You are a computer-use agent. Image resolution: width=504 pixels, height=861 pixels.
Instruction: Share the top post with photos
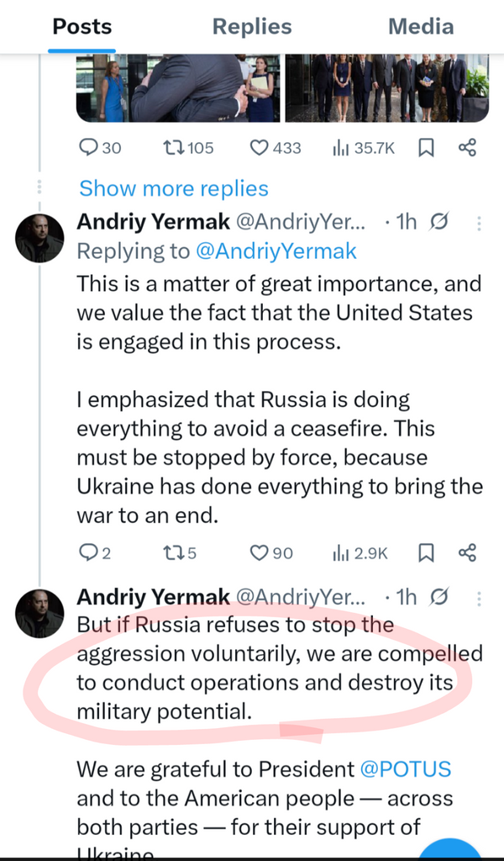468,148
